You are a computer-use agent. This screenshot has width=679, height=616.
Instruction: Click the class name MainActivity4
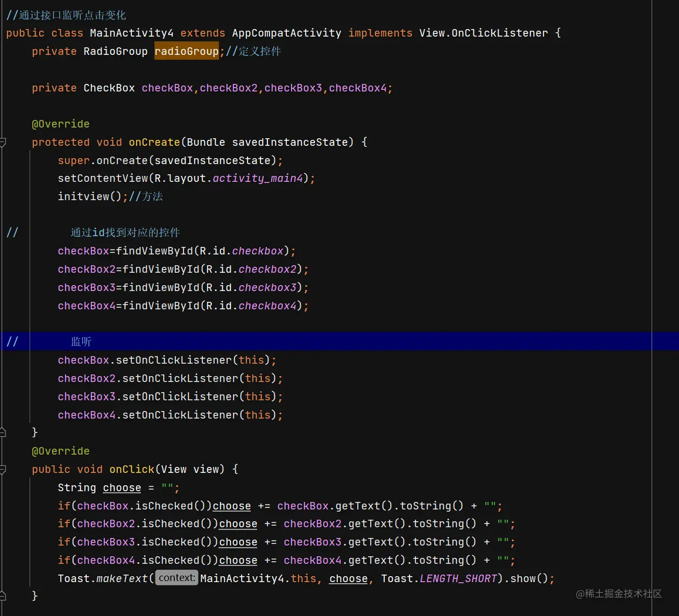click(132, 33)
